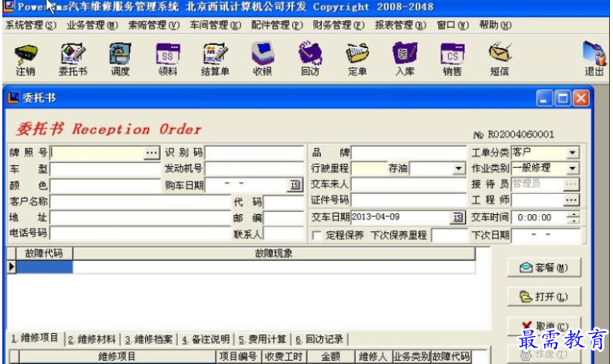Click the 证件号码 input field
613x364 pixels.
click(x=409, y=200)
